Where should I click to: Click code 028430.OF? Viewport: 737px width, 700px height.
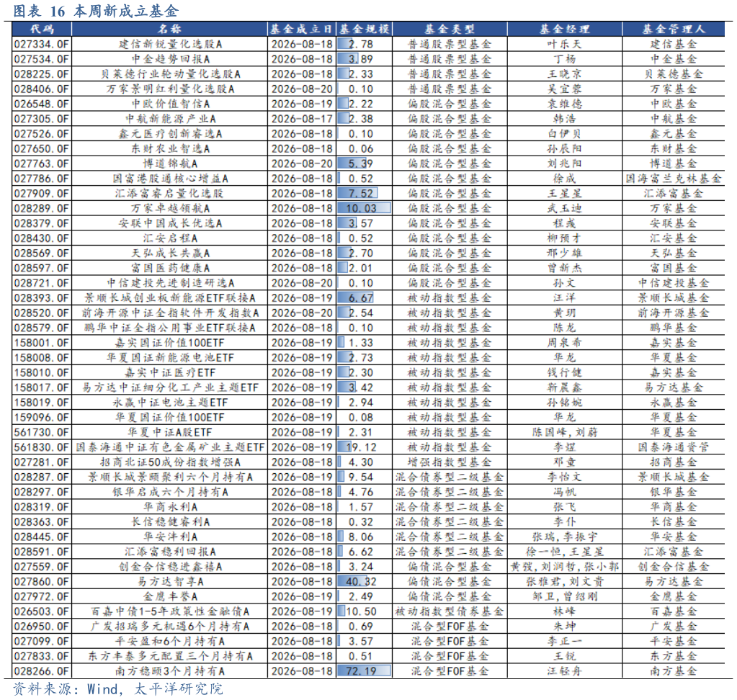(41, 238)
